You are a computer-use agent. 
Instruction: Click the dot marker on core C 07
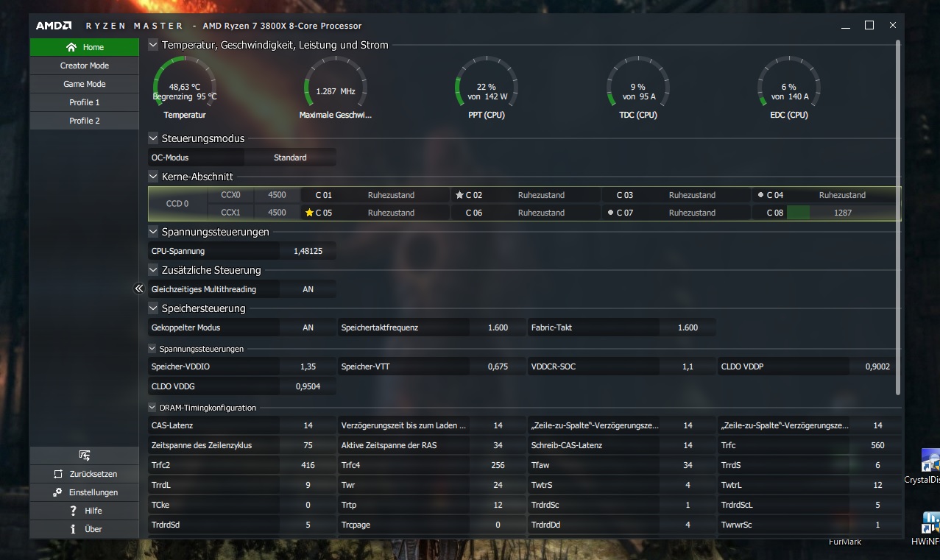pyautogui.click(x=610, y=213)
